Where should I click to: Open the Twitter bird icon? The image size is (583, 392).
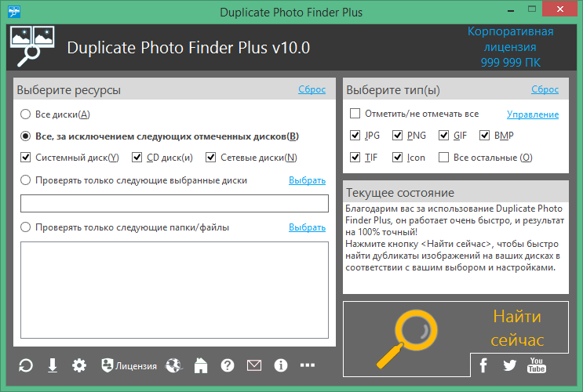coord(509,365)
